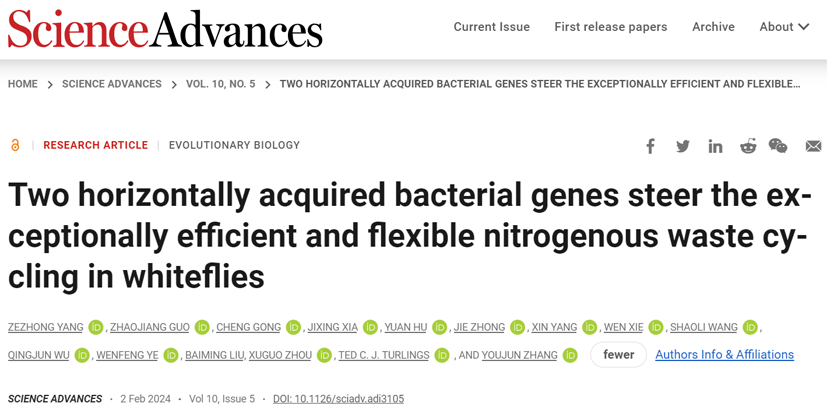827x410 pixels.
Task: Expand the About dropdown menu
Action: point(784,27)
